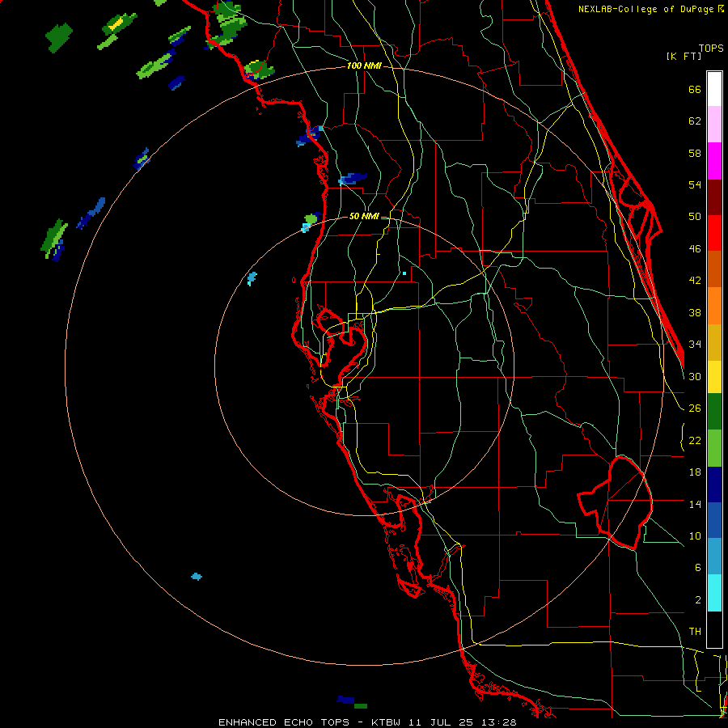The width and height of the screenshot is (728, 728).
Task: Click the legend value 14
Action: [x=695, y=504]
